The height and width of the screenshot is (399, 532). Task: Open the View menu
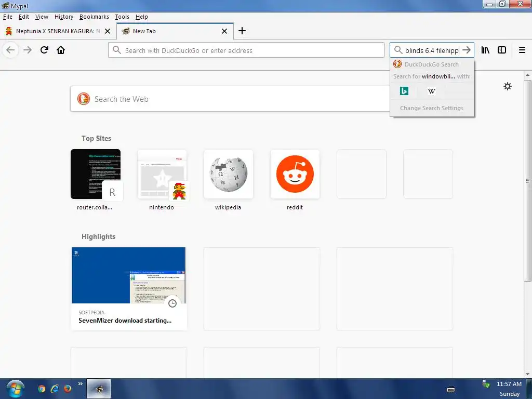pyautogui.click(x=42, y=17)
